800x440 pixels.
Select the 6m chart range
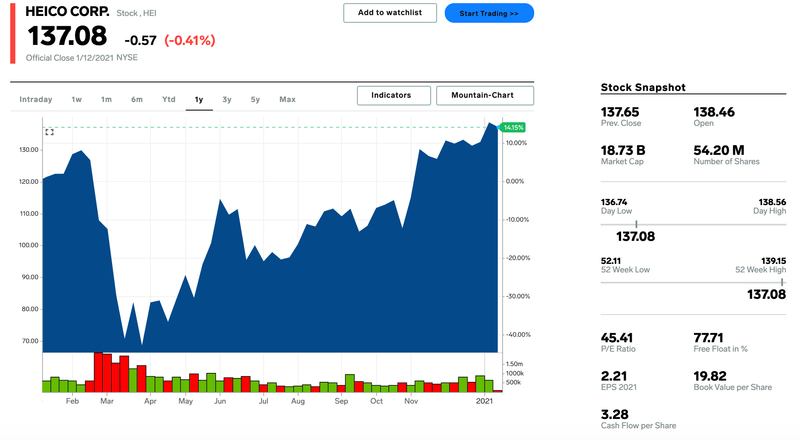click(137, 100)
